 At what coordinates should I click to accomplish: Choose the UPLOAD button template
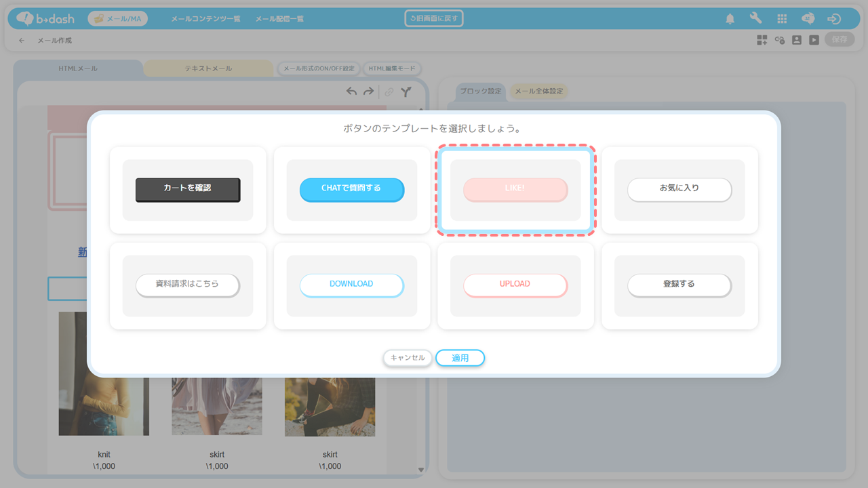click(515, 285)
